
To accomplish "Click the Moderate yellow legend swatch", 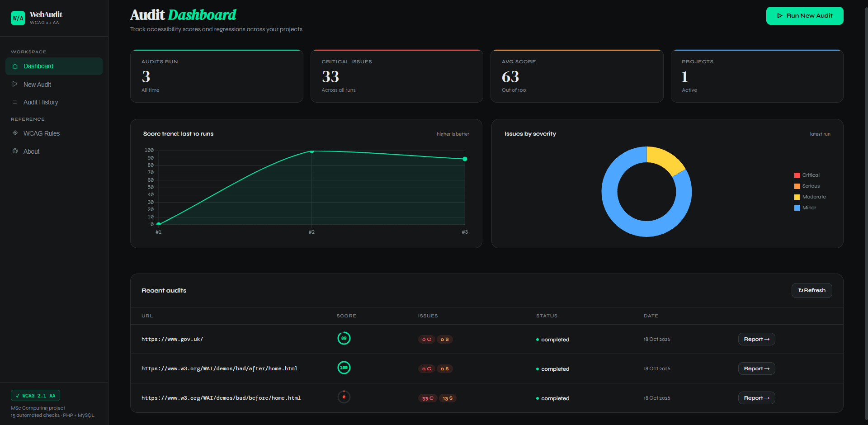I will coord(797,197).
